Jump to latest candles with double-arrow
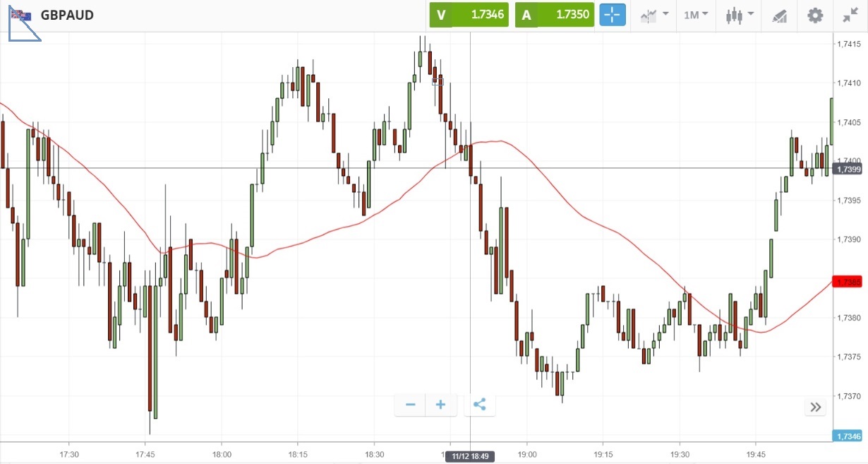Image resolution: width=868 pixels, height=464 pixels. click(x=816, y=407)
